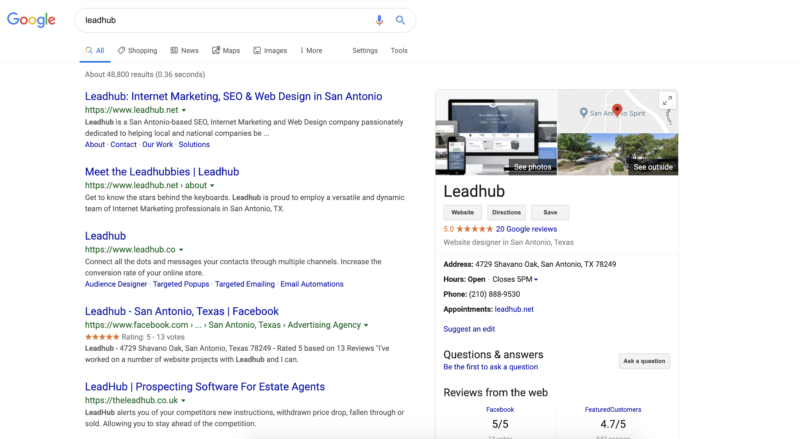The width and height of the screenshot is (800, 439).
Task: Click Suggest an edit link
Action: coord(469,329)
